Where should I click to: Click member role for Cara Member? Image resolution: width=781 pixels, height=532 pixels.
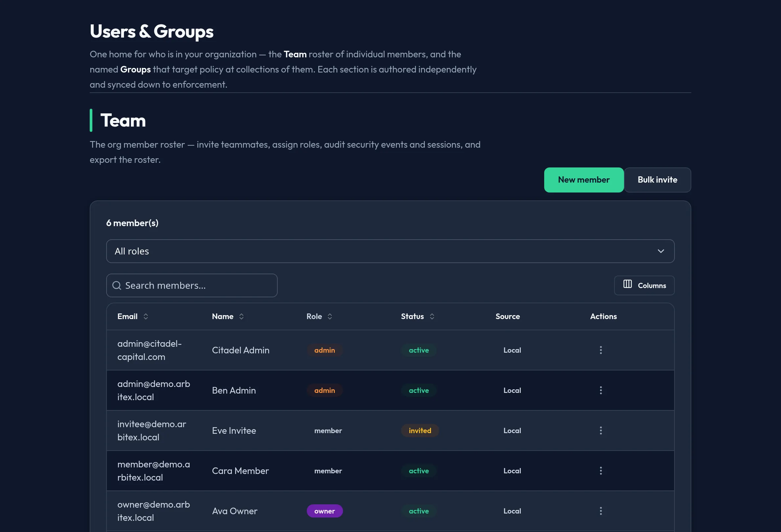pyautogui.click(x=328, y=471)
